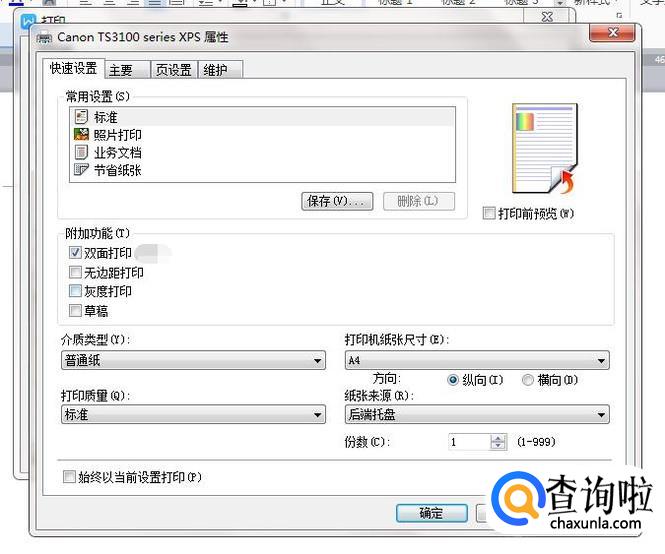Click the 确定 button

tap(432, 513)
